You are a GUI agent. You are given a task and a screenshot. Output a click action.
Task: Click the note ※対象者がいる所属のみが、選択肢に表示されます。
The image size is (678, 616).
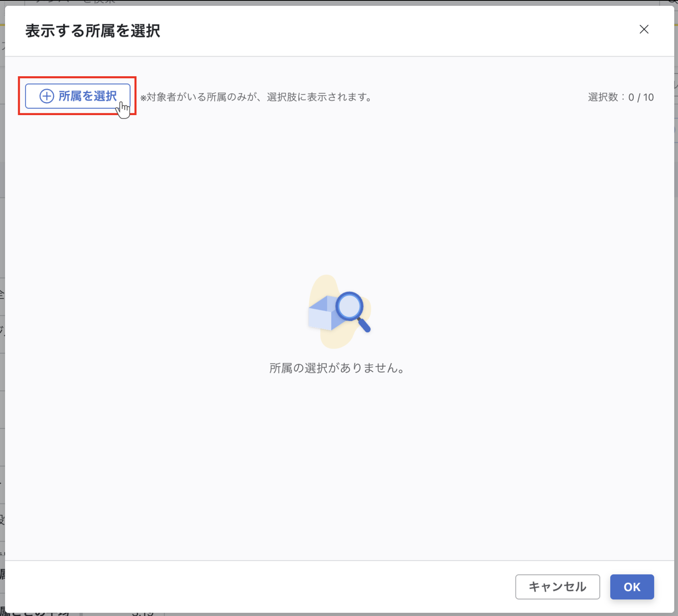tap(257, 97)
